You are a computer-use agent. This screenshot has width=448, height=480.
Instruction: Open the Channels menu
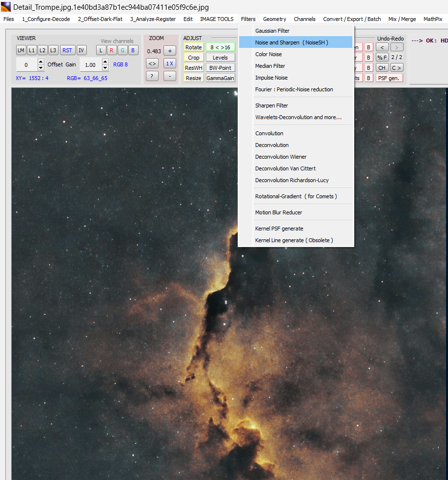click(x=305, y=19)
